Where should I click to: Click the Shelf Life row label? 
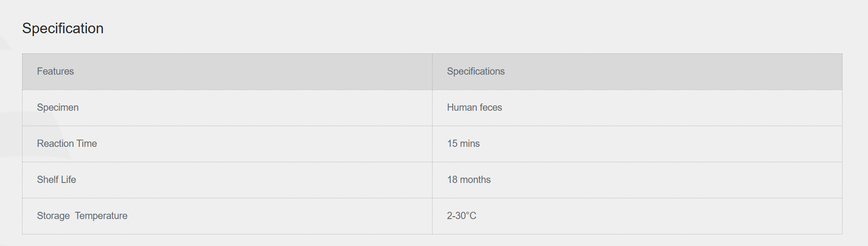point(56,180)
